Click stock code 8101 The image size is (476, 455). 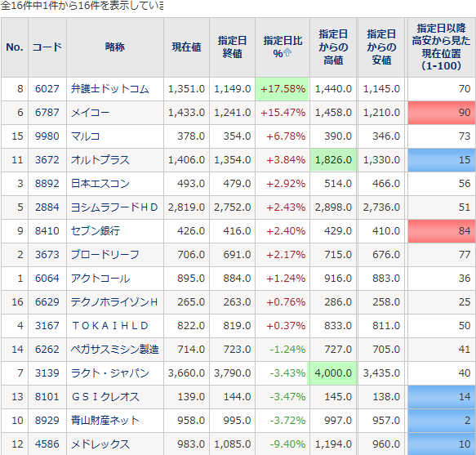tap(47, 397)
